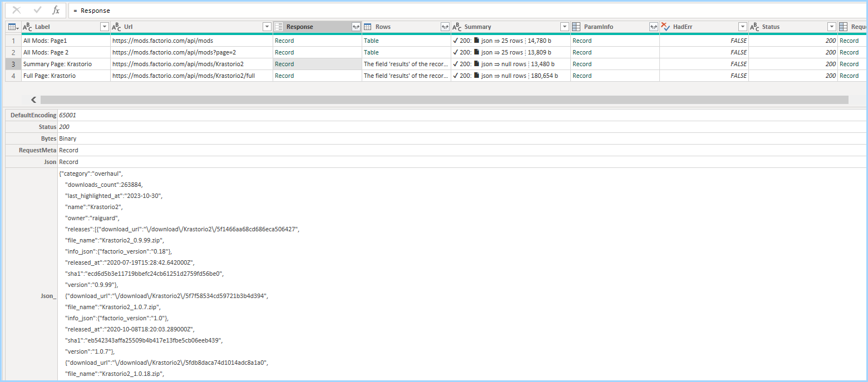Image resolution: width=868 pixels, height=382 pixels.
Task: Select the Summary column header
Action: [511, 27]
